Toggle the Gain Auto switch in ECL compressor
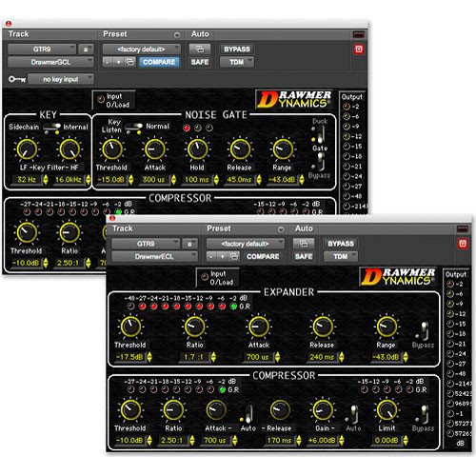 [x=353, y=414]
